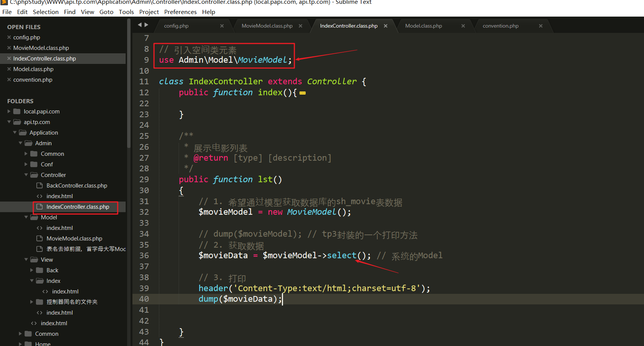
Task: Click line number 36 in gutter
Action: pyautogui.click(x=144, y=256)
